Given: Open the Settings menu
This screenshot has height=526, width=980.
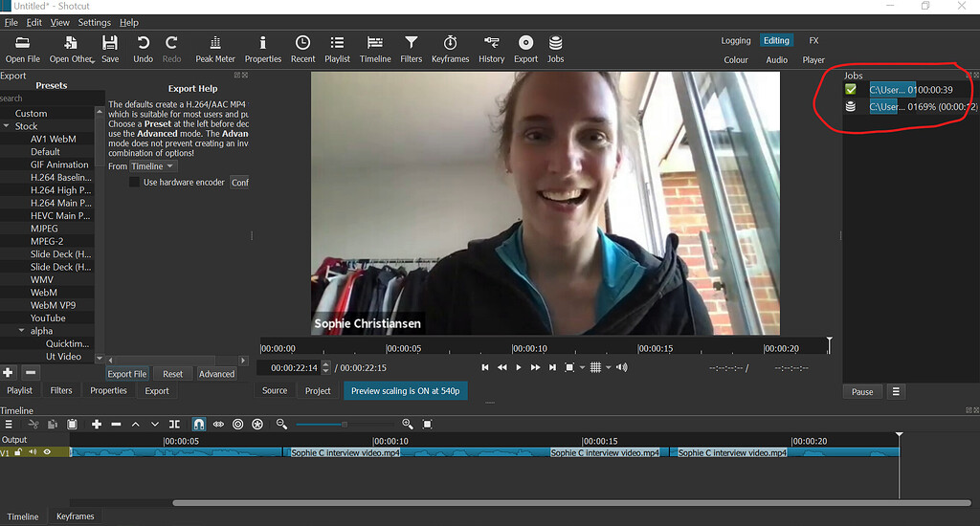Looking at the screenshot, I should click(x=94, y=22).
